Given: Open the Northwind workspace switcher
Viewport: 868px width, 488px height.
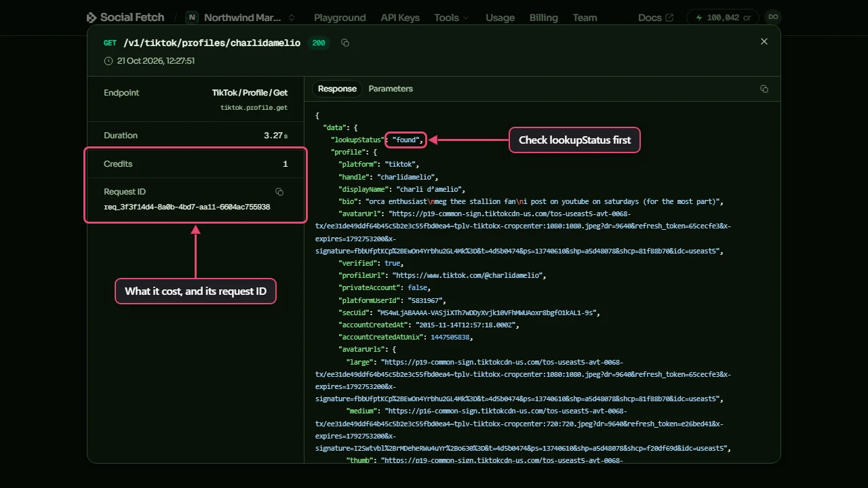Looking at the screenshot, I should pos(241,18).
